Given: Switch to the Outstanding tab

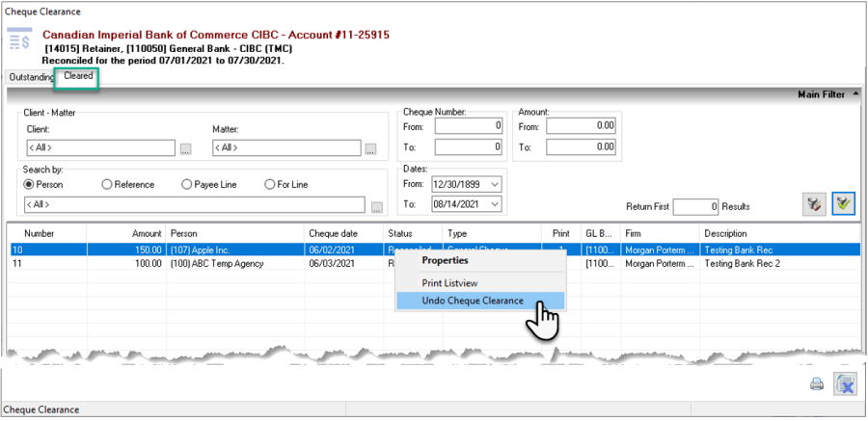Looking at the screenshot, I should (31, 77).
